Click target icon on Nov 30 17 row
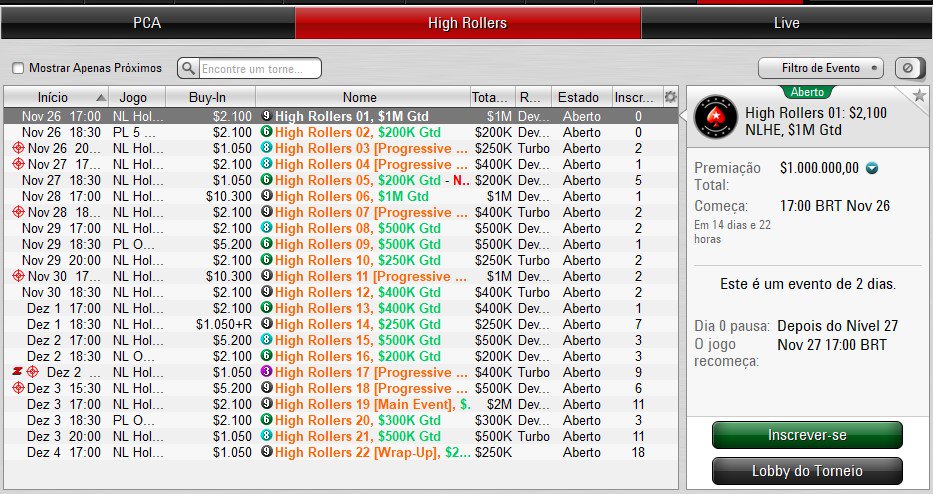The height and width of the screenshot is (494, 933). (18, 276)
